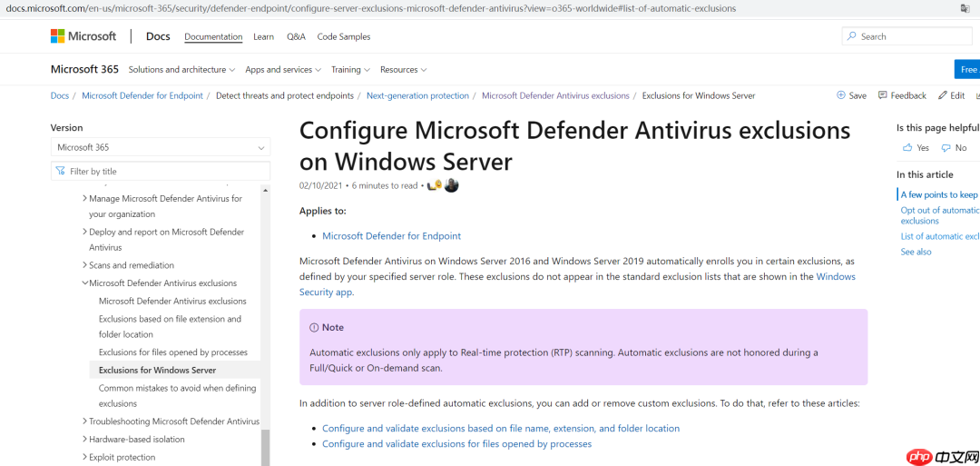The image size is (980, 466).
Task: Expand Deploy and report on Microsoft Defender Antivirus
Action: pos(85,232)
